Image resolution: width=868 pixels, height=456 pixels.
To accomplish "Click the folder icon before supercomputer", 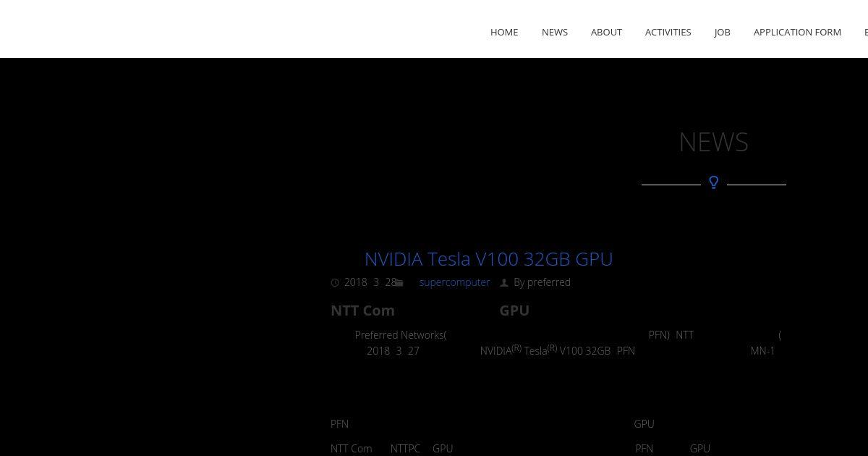I will point(399,283).
